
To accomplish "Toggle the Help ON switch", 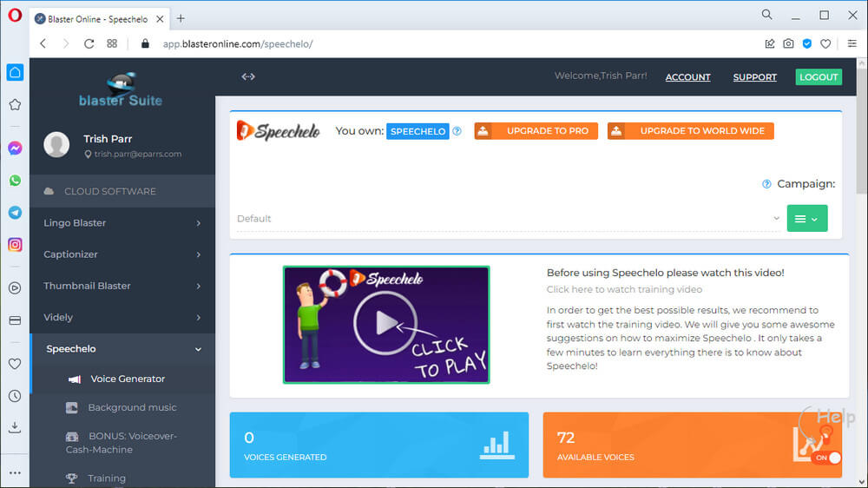I will coord(828,458).
